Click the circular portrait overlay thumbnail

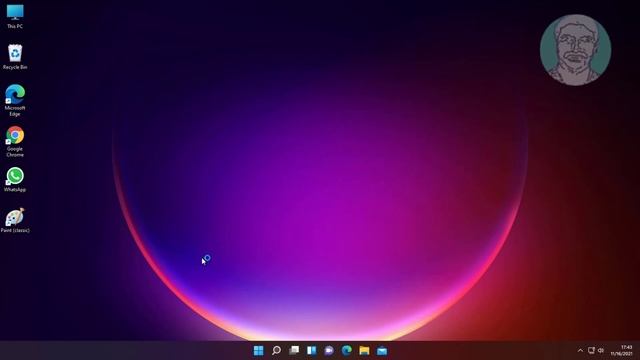tap(576, 50)
